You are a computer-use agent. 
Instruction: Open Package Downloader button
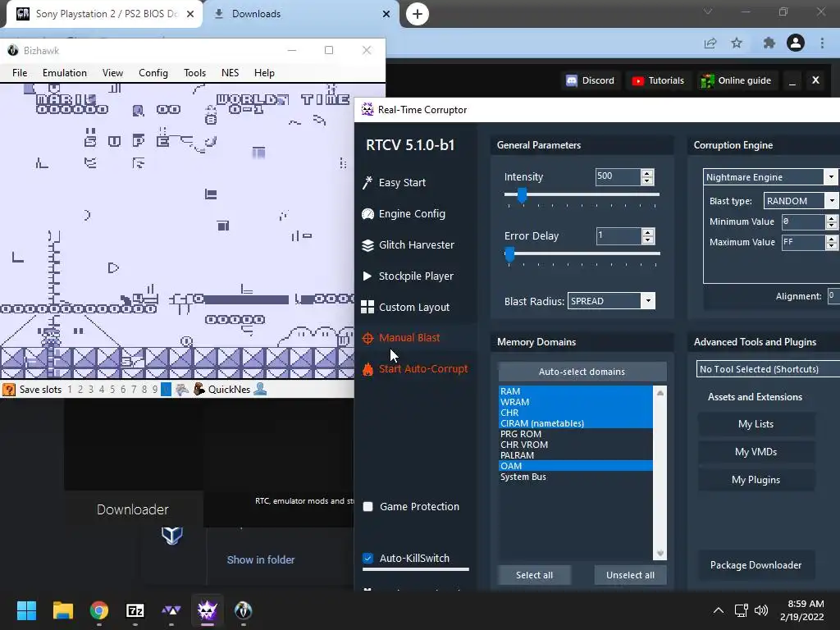point(756,565)
